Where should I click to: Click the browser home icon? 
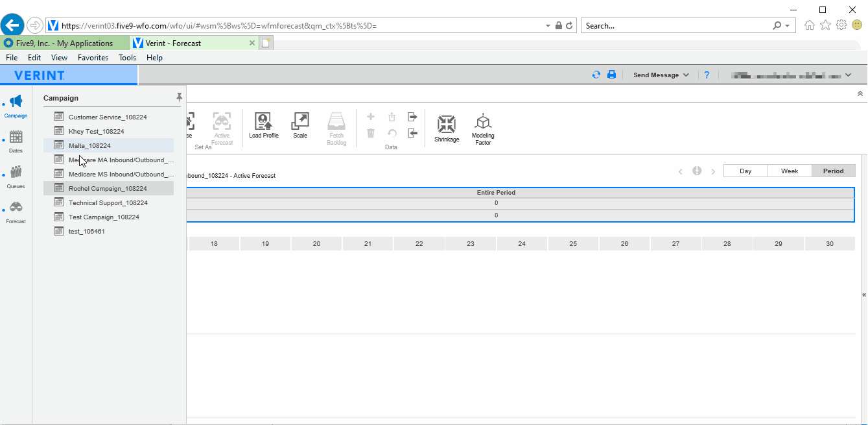point(810,25)
